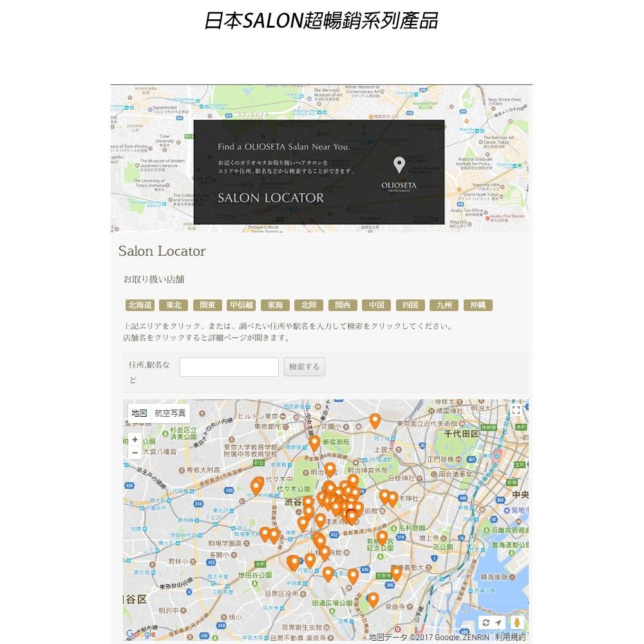Toggle fullscreen view of the map

click(516, 410)
